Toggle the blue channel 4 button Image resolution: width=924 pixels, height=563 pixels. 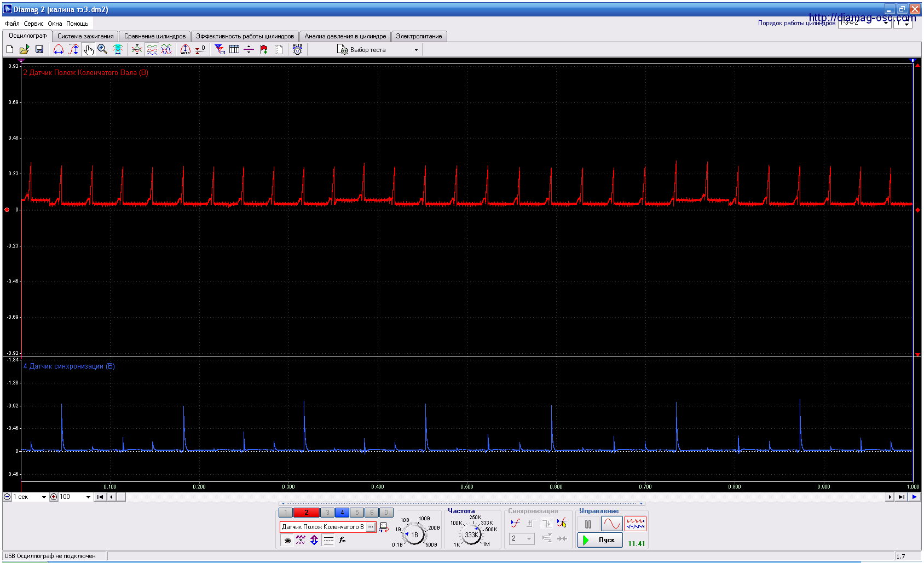click(342, 513)
